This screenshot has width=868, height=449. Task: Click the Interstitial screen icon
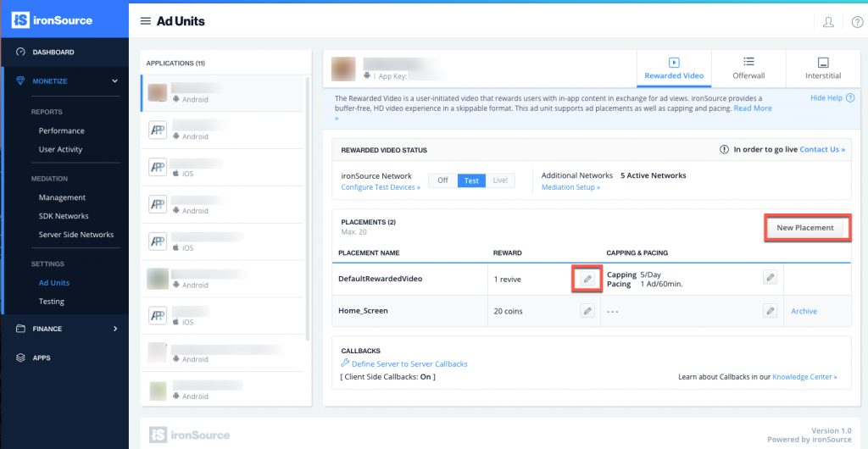823,63
